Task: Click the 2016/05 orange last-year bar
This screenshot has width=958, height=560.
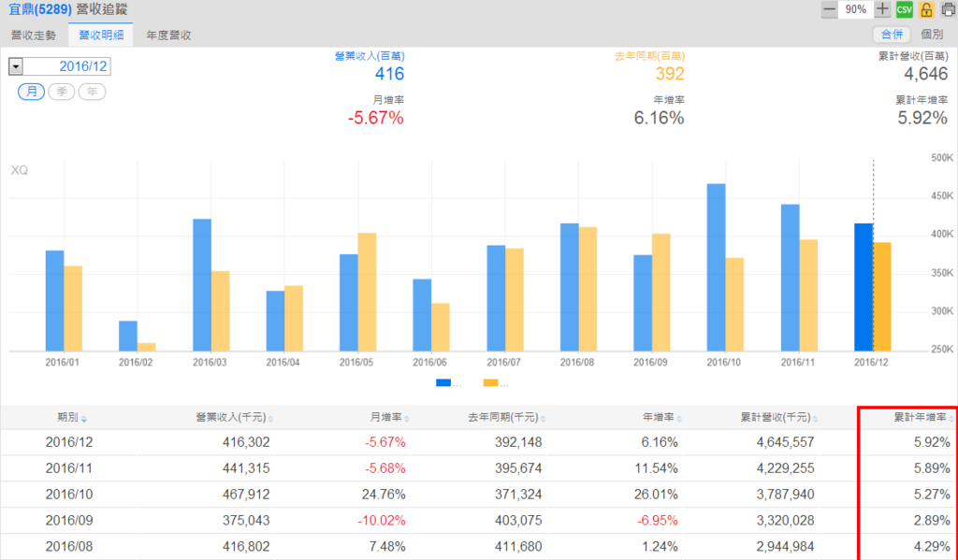Action: point(367,292)
